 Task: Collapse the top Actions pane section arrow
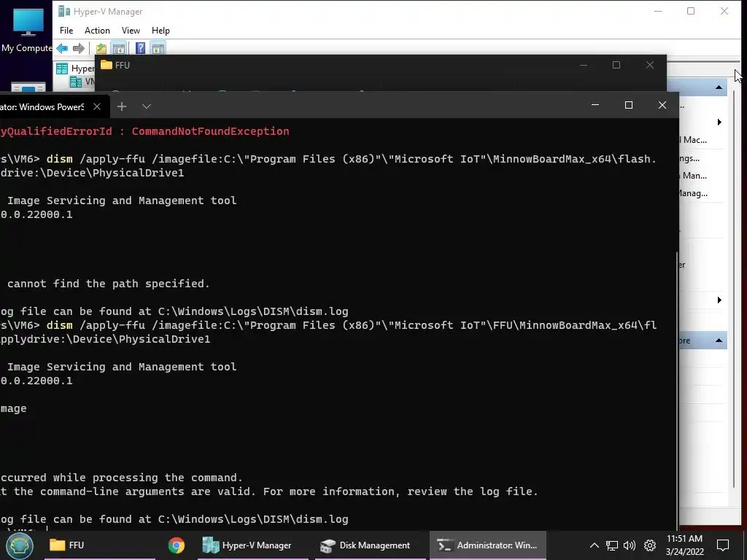719,87
